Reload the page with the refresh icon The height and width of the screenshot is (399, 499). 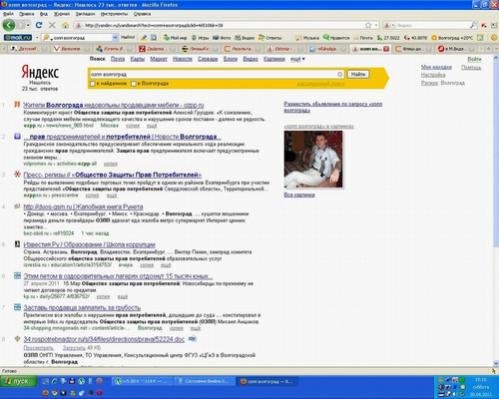39,25
